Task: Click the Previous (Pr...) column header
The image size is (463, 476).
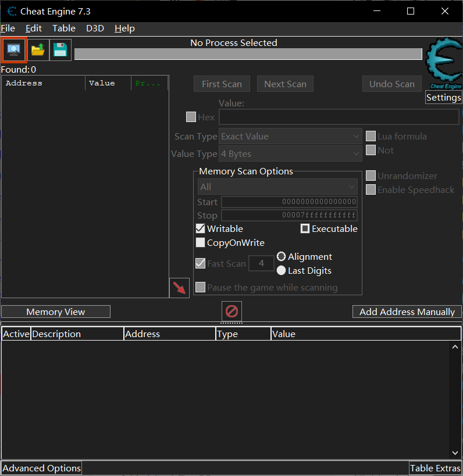Action: pyautogui.click(x=149, y=83)
